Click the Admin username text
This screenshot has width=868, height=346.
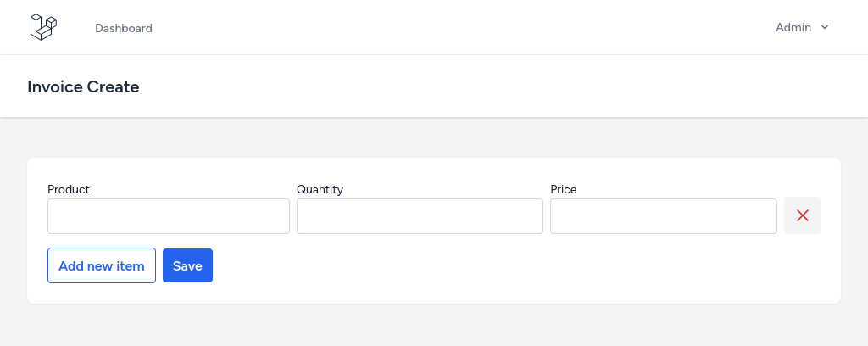pyautogui.click(x=793, y=27)
